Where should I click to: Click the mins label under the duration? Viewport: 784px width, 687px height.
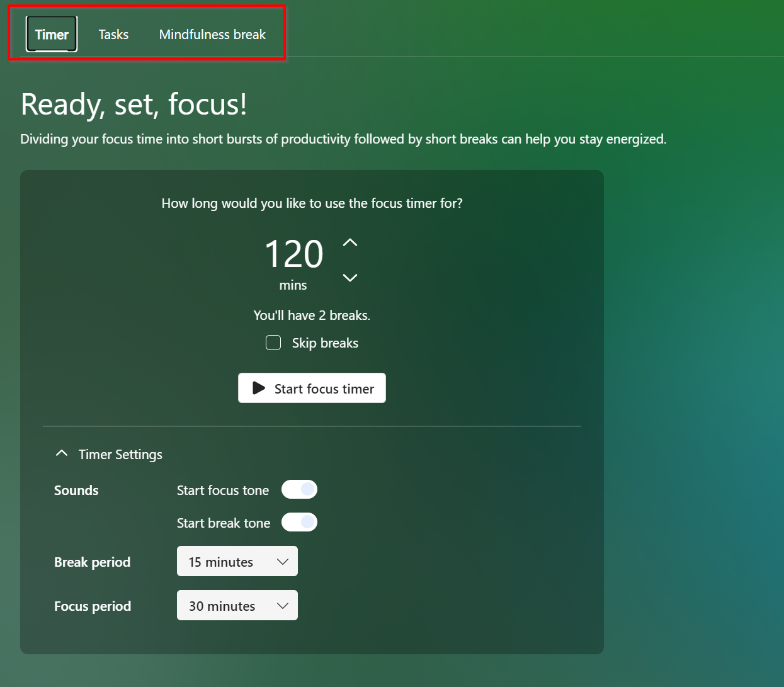click(293, 285)
